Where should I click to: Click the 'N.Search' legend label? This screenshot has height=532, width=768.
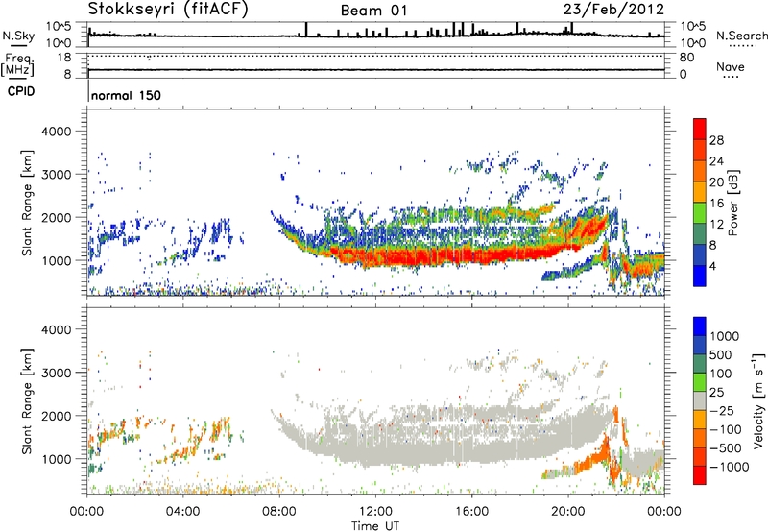coord(741,36)
